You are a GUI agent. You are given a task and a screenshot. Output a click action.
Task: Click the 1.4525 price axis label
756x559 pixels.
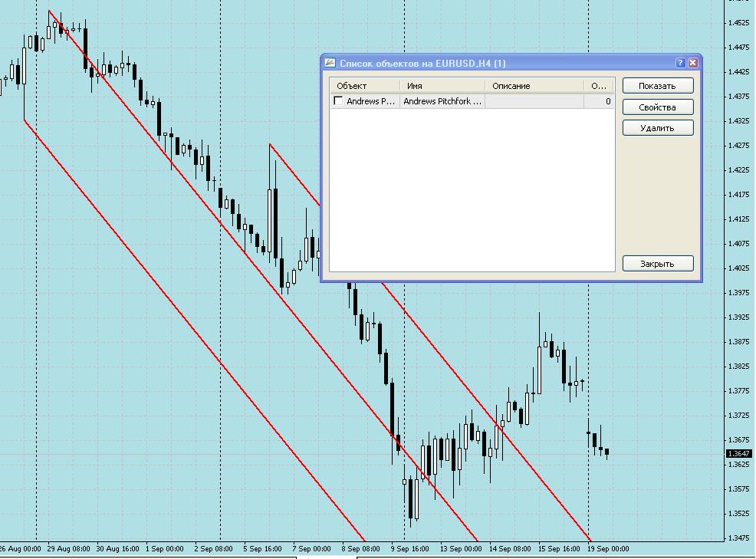click(x=738, y=23)
